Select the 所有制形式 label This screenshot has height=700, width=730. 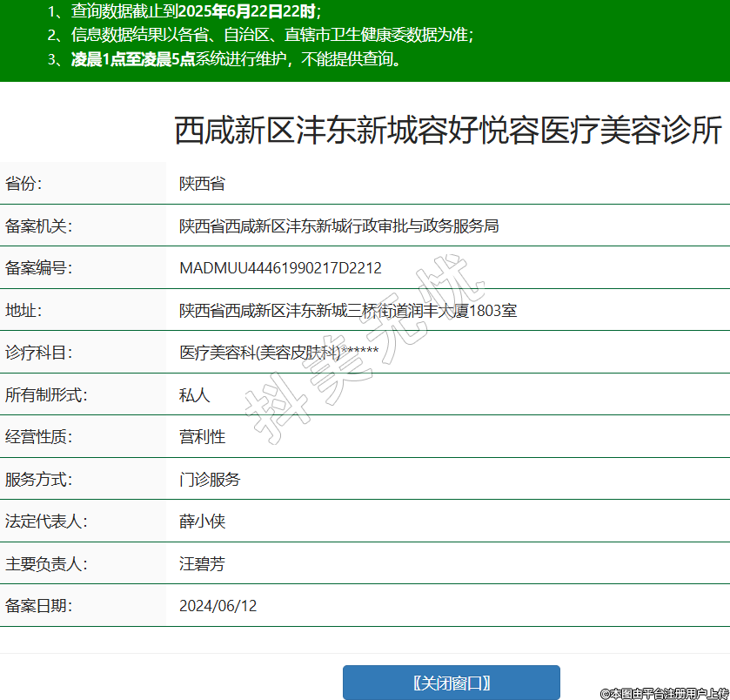pos(46,394)
